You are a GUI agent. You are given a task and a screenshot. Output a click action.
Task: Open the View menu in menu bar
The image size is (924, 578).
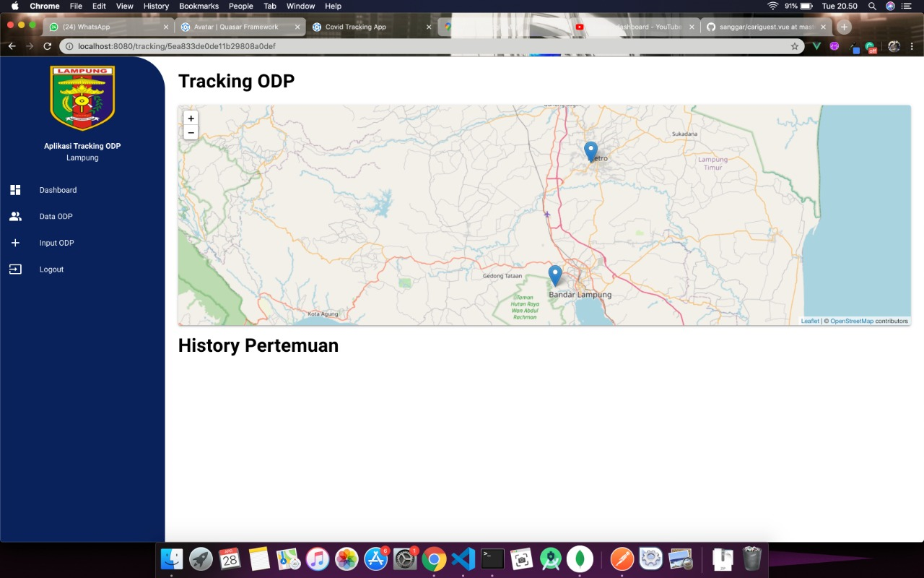click(x=125, y=6)
